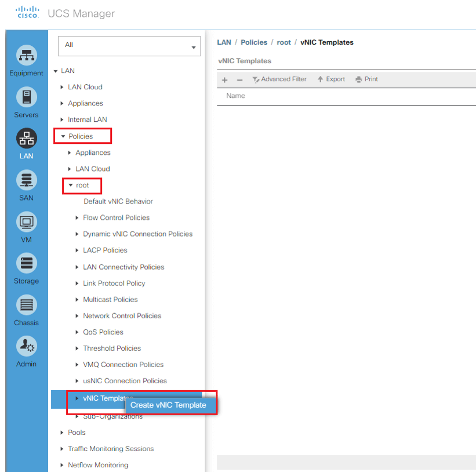The image size is (476, 472).
Task: Click the UCS Manager title text
Action: (x=81, y=14)
